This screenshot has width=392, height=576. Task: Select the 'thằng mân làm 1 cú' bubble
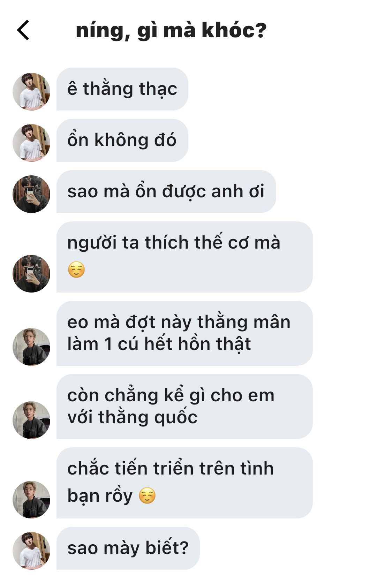pyautogui.click(x=184, y=333)
